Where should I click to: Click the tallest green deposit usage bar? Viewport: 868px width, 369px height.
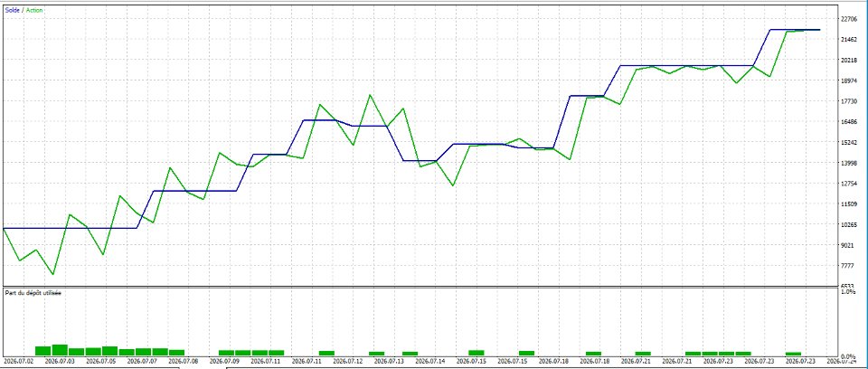click(x=60, y=350)
